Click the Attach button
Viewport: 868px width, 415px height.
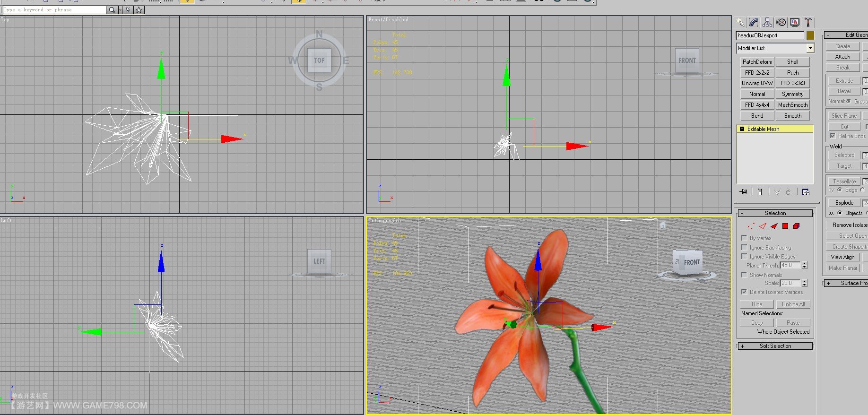[842, 57]
